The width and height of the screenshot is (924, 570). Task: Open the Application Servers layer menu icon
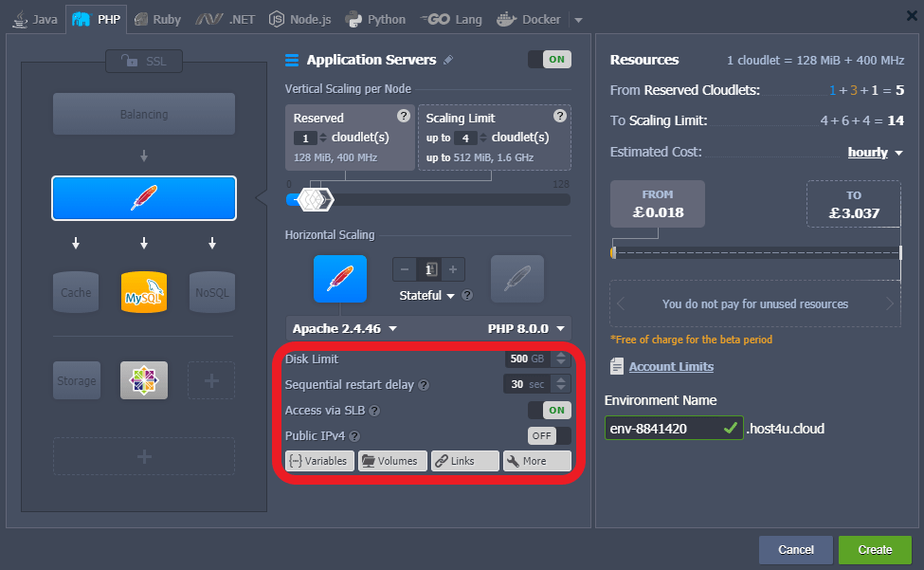(292, 60)
